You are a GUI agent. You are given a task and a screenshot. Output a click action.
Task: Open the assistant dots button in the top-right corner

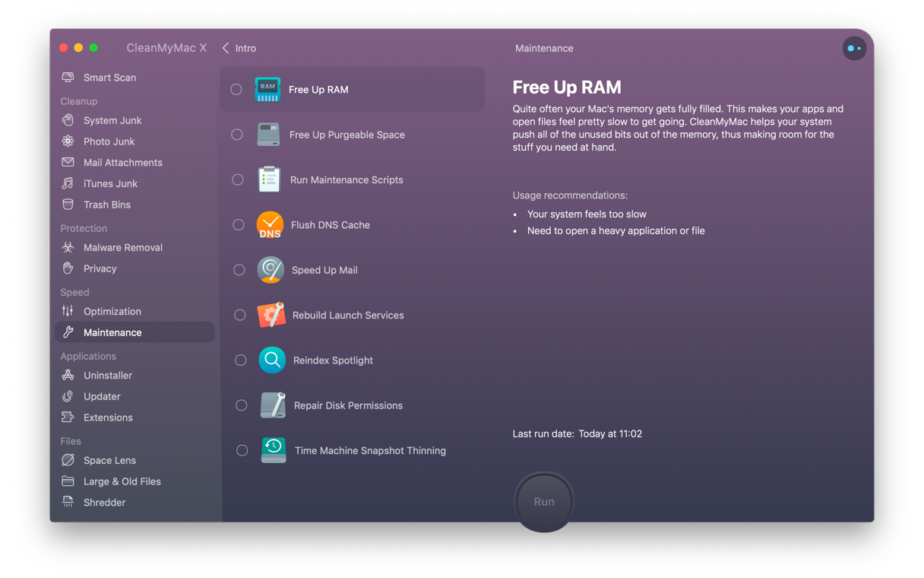coord(854,48)
